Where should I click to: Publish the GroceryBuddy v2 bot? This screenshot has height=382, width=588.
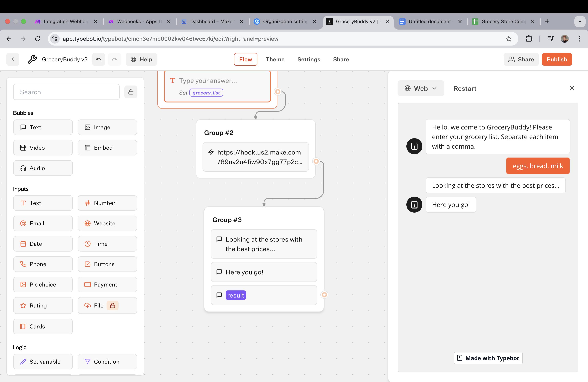click(x=557, y=59)
